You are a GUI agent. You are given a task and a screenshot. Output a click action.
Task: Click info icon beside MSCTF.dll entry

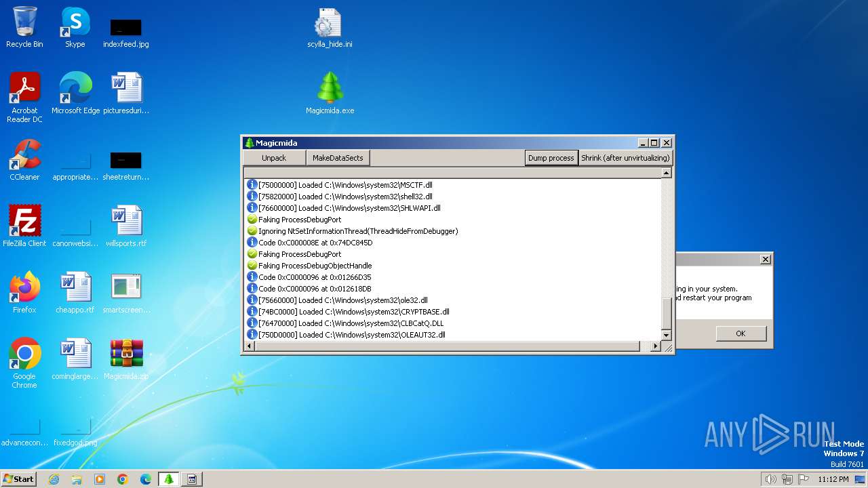click(x=252, y=184)
